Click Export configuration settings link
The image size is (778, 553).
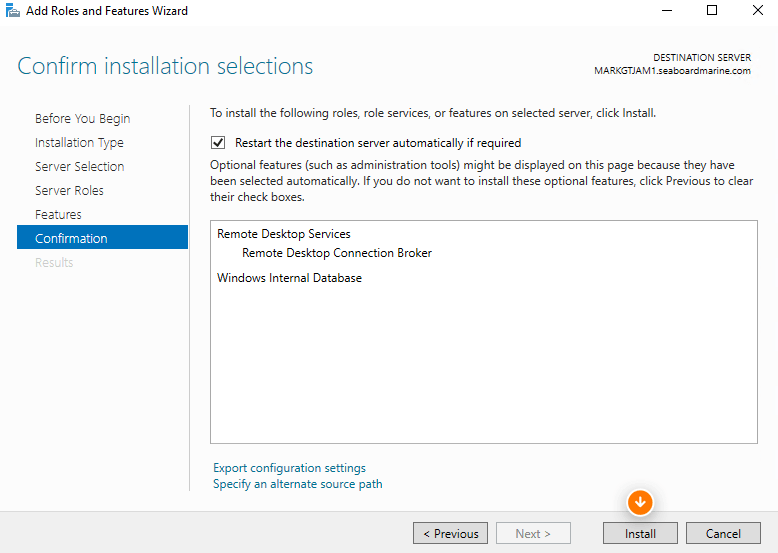coord(289,468)
